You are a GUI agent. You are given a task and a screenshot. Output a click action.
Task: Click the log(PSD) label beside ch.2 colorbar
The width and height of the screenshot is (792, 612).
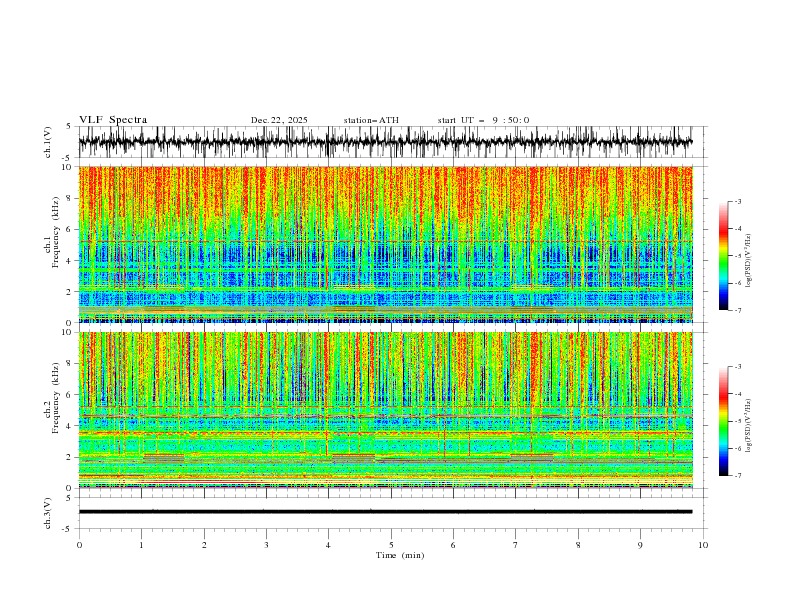click(x=748, y=425)
